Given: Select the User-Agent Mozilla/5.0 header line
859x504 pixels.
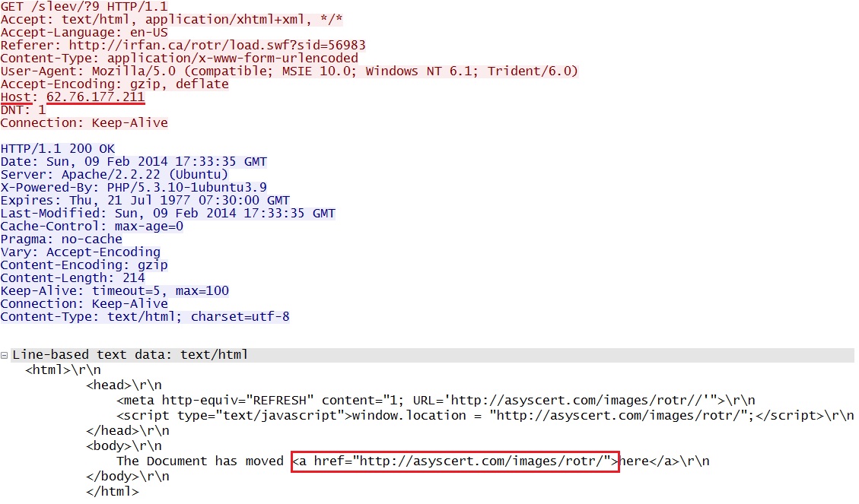Looking at the screenshot, I should tap(289, 71).
